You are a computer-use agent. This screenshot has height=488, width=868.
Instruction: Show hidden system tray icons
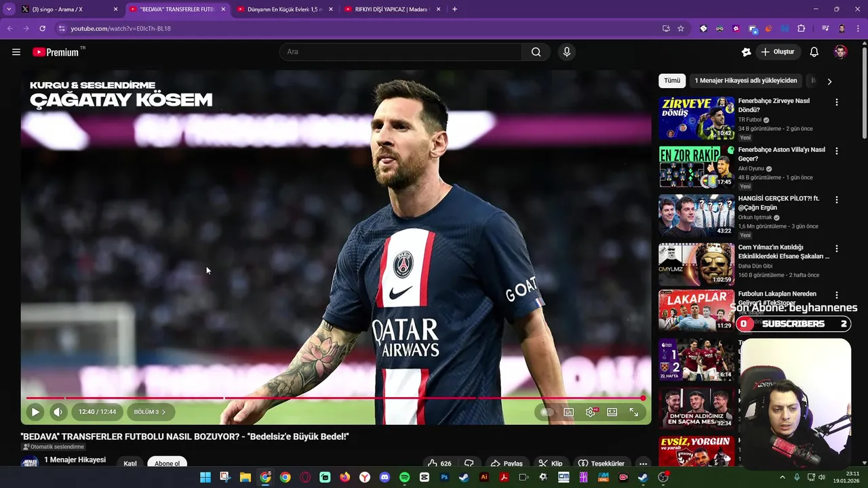782,477
